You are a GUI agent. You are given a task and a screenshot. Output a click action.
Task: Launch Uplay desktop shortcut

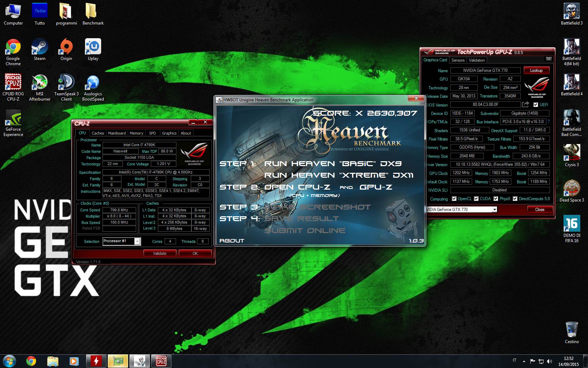tap(93, 50)
